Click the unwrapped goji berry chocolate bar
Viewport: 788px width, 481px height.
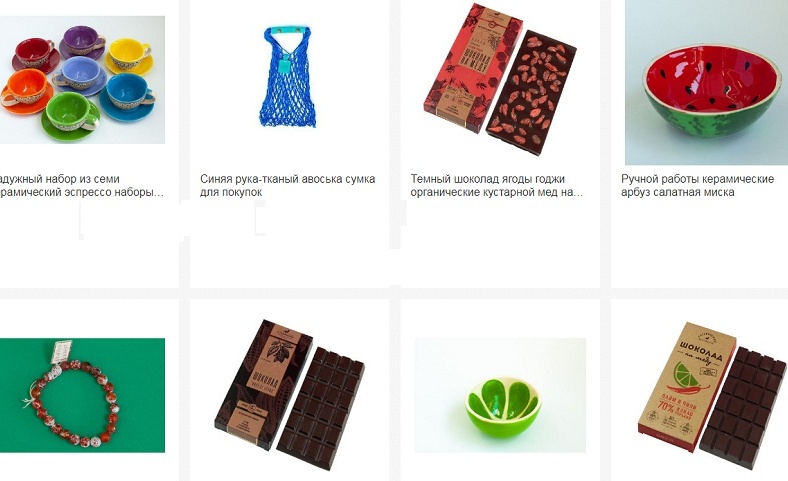pos(531,93)
